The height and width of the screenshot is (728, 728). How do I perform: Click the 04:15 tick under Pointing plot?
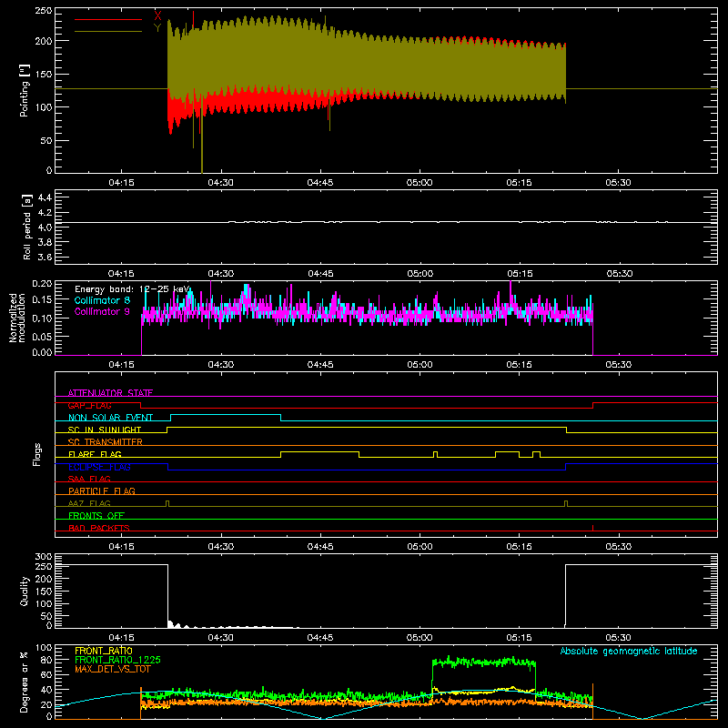coord(121,183)
